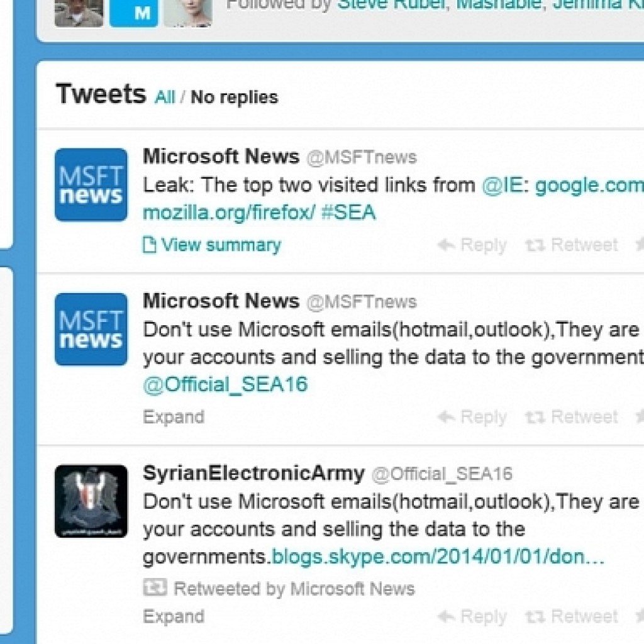Open @Official_SEA16 mention in Microsoft News tweet
The height and width of the screenshot is (644, 644).
tap(225, 386)
